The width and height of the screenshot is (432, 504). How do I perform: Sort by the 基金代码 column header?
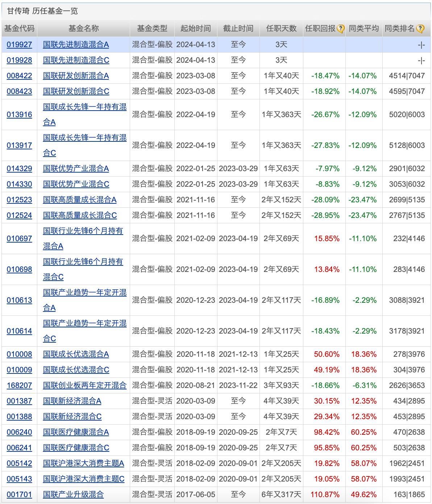coord(20,27)
